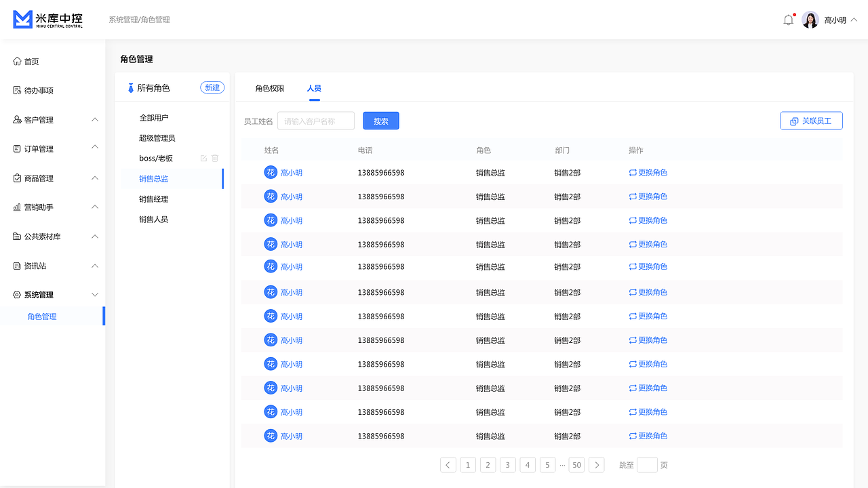The image size is (868, 488).
Task: Expand the 营销助手 menu chevron
Action: (95, 207)
